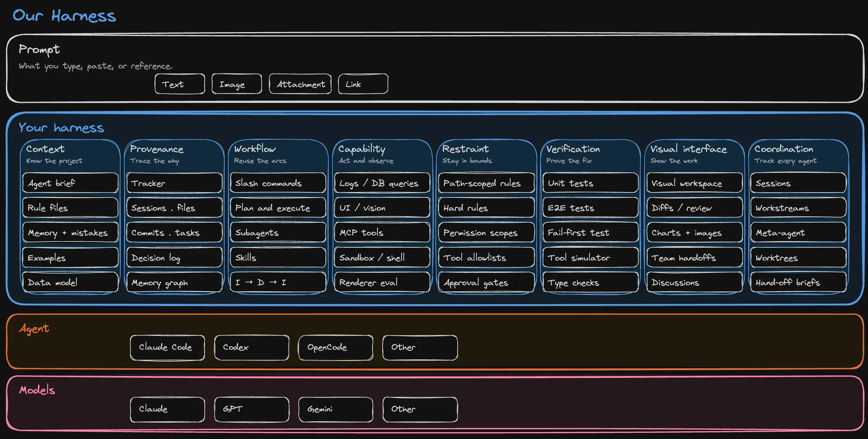
Task: Click the UI / vision item
Action: tap(382, 208)
